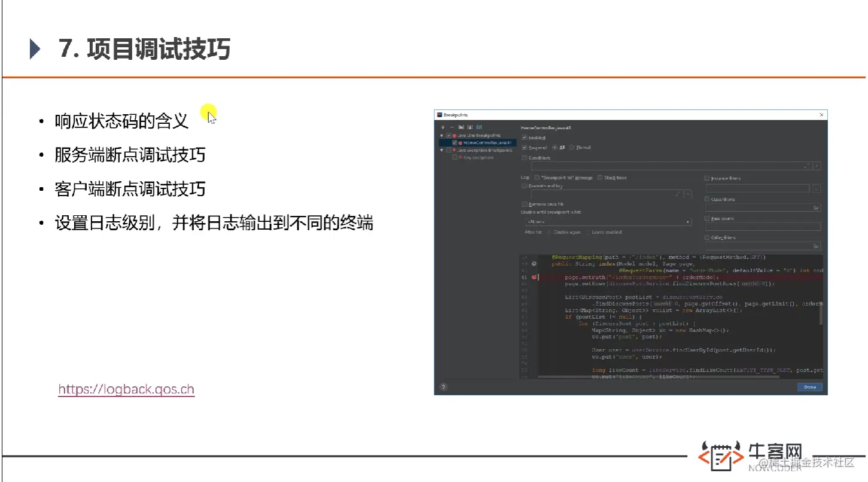
Task: Click the group by file icon
Action: tap(470, 127)
